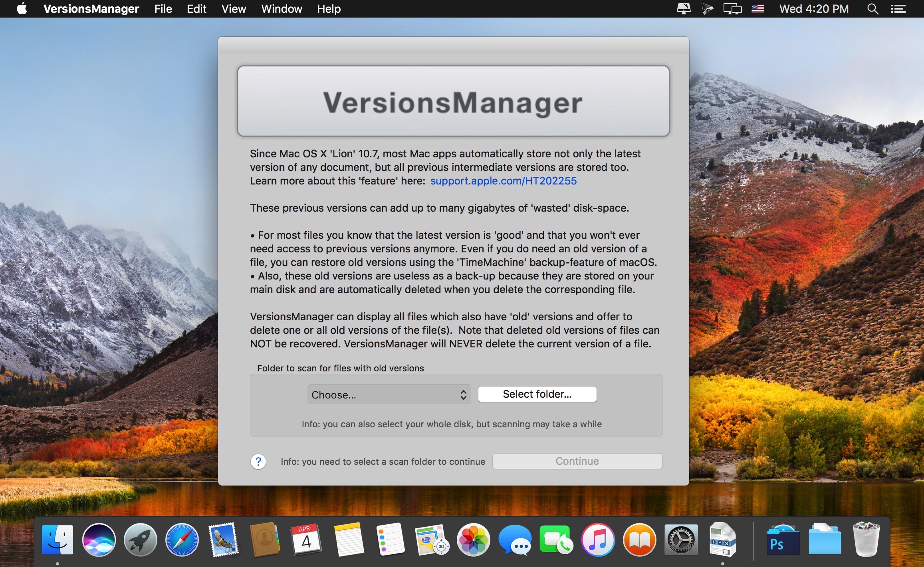Viewport: 924px width, 567px height.
Task: Open the View menu
Action: coord(234,8)
